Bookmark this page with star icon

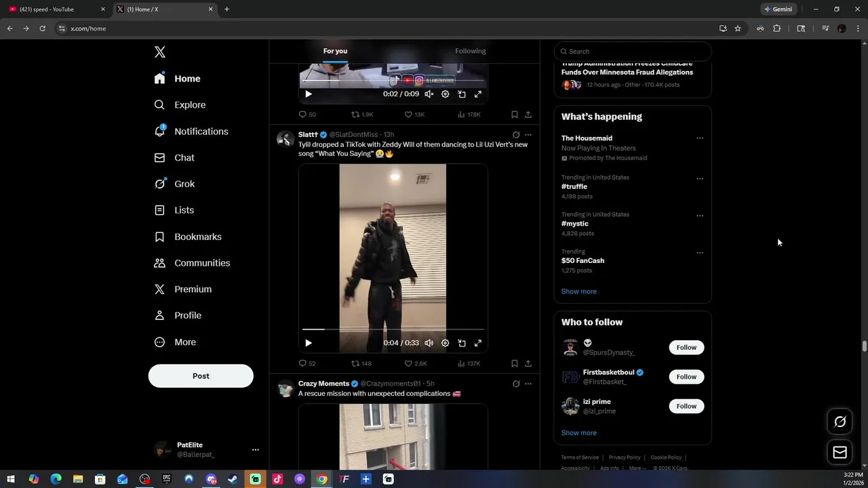(738, 28)
